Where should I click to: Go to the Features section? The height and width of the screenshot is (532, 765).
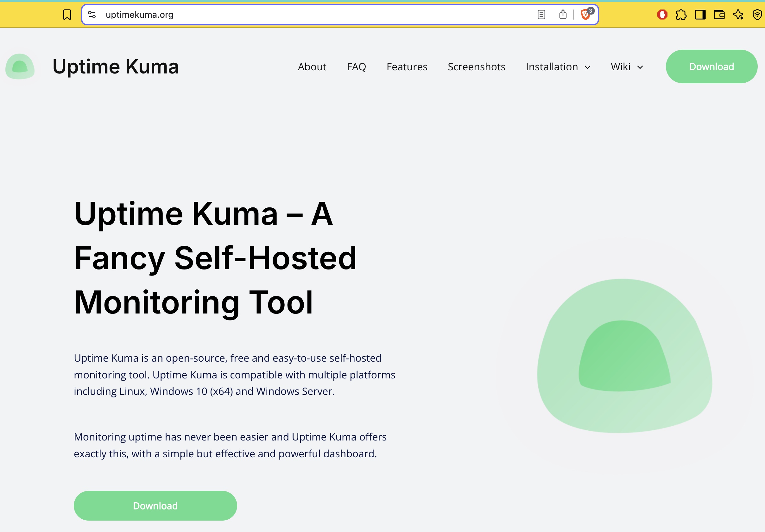[x=407, y=66]
